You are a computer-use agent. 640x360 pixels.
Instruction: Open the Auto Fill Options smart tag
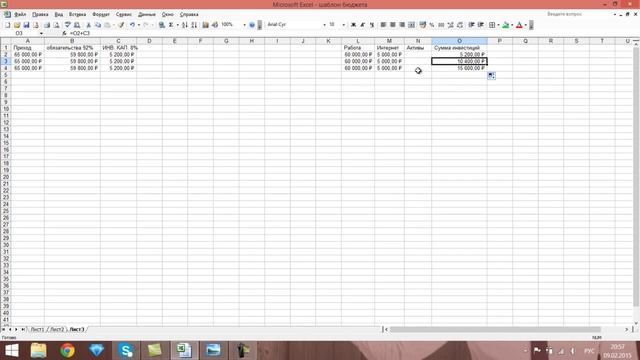[x=491, y=76]
